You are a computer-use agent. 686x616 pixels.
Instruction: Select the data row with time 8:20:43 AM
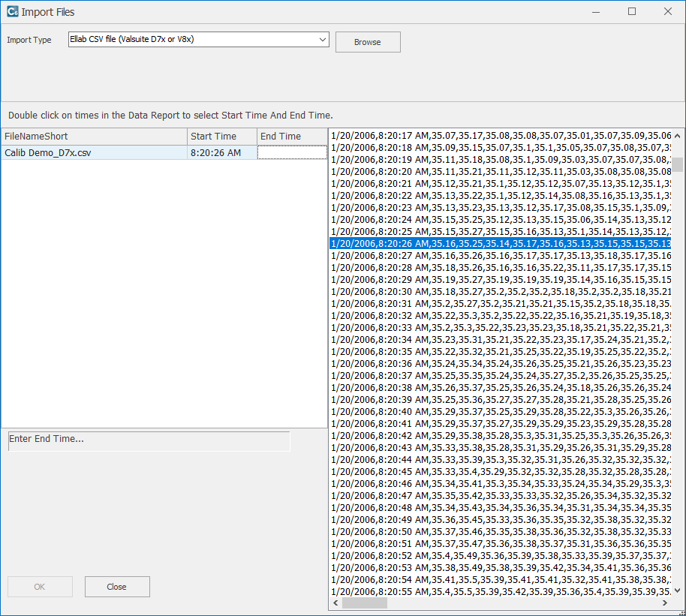click(x=501, y=448)
